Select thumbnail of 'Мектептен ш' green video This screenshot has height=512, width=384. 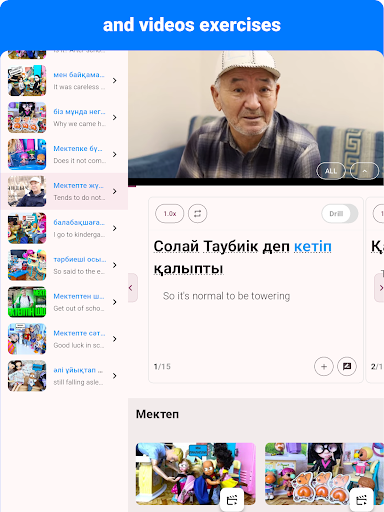coord(27,302)
